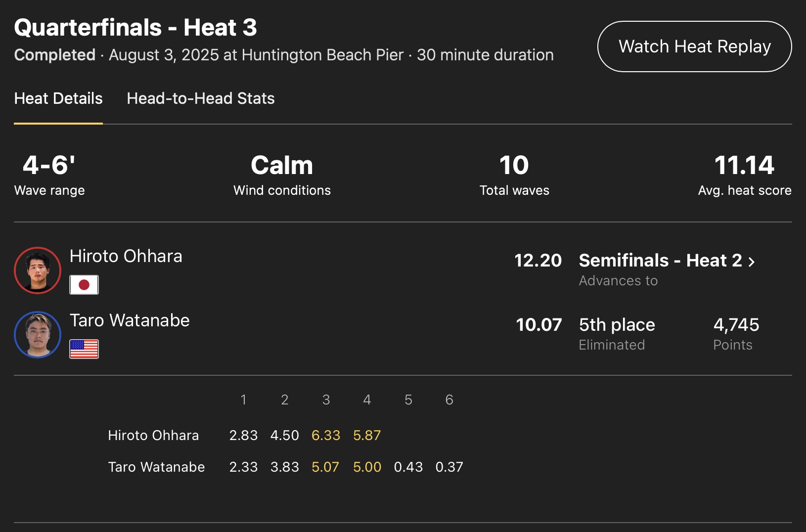Open Hiroto Ohhara's profile photo
The height and width of the screenshot is (532, 806).
(38, 270)
